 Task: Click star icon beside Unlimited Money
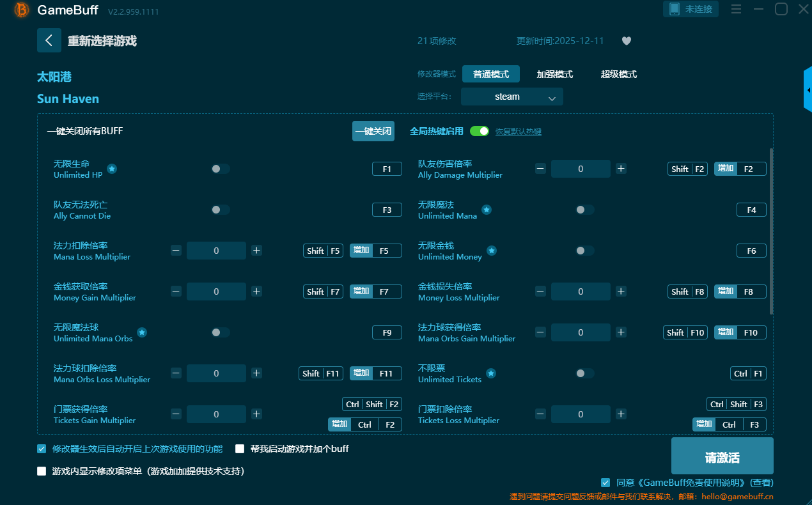click(492, 251)
